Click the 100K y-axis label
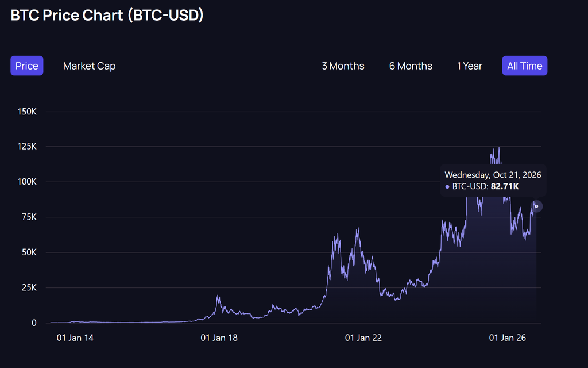The image size is (588, 368). pyautogui.click(x=27, y=182)
